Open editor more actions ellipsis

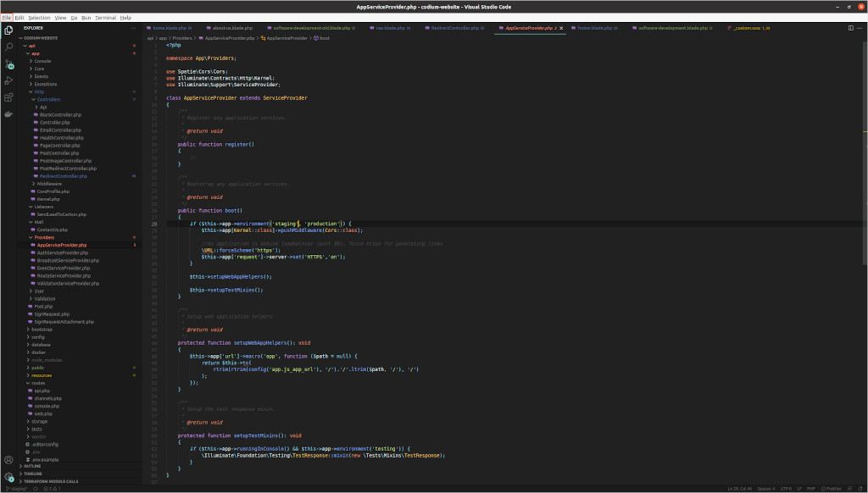860,28
